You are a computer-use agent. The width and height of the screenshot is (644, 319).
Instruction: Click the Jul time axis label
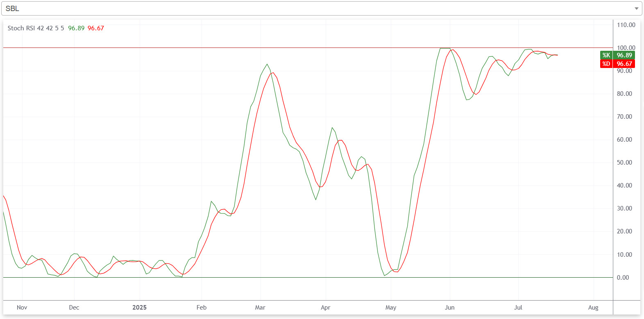[518, 308]
